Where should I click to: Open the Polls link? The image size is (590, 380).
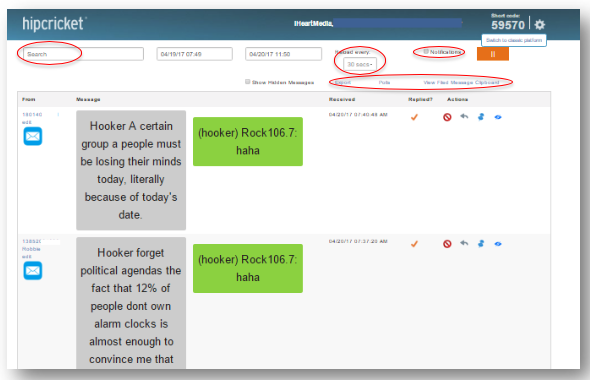click(x=384, y=82)
